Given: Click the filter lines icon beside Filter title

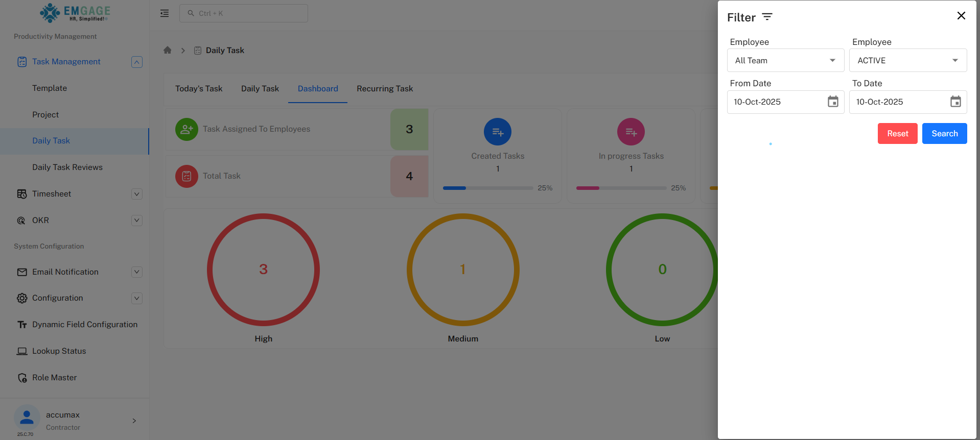Looking at the screenshot, I should pos(767,17).
